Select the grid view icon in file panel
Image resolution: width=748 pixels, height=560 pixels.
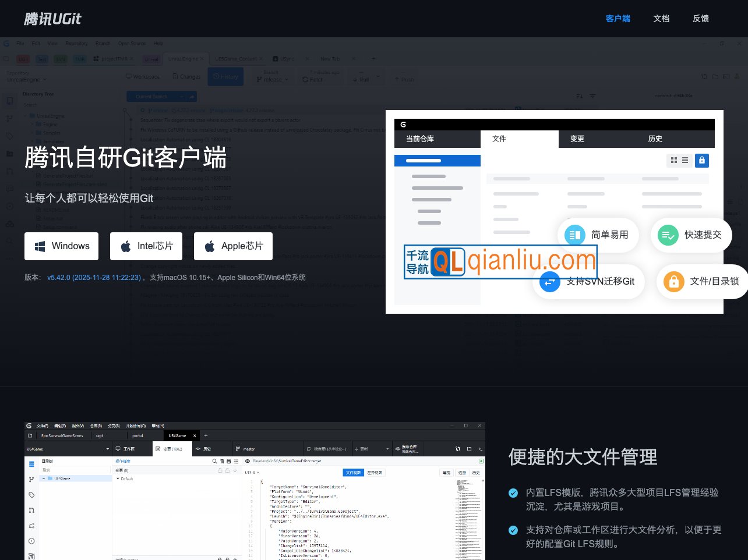point(673,160)
